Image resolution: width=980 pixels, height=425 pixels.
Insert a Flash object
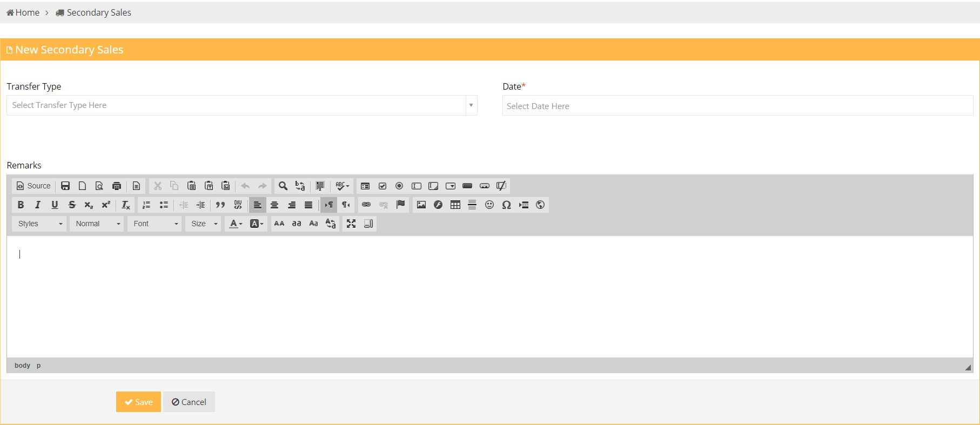(x=438, y=205)
